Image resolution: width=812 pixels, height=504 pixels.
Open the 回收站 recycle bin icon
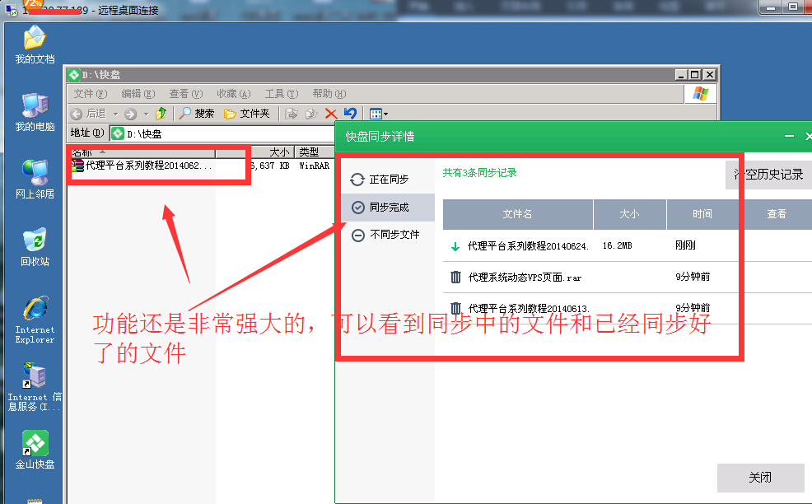[x=35, y=248]
